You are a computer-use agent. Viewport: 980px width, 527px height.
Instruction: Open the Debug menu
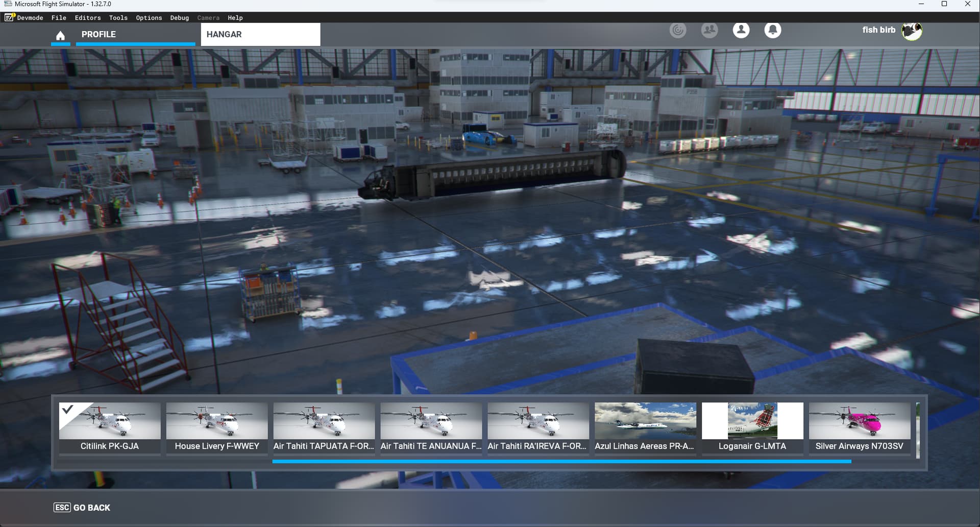[x=179, y=18]
